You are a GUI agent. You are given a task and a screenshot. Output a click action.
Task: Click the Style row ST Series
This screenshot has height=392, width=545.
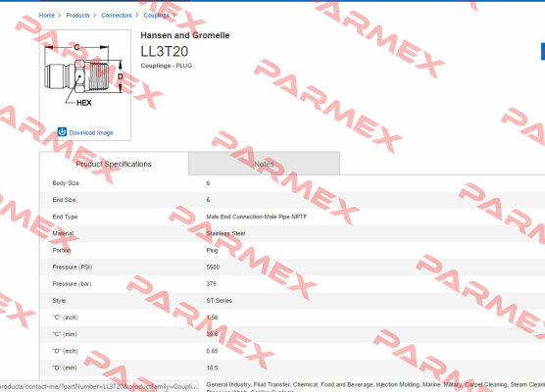point(292,301)
